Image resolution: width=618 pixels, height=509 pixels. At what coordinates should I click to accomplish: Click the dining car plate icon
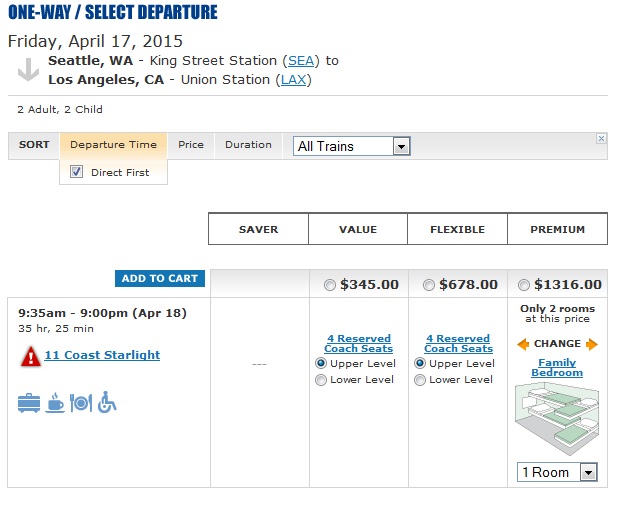coord(81,402)
